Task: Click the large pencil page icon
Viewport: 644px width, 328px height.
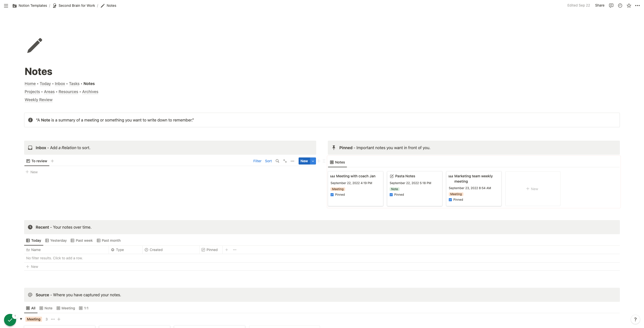Action: pos(35,46)
